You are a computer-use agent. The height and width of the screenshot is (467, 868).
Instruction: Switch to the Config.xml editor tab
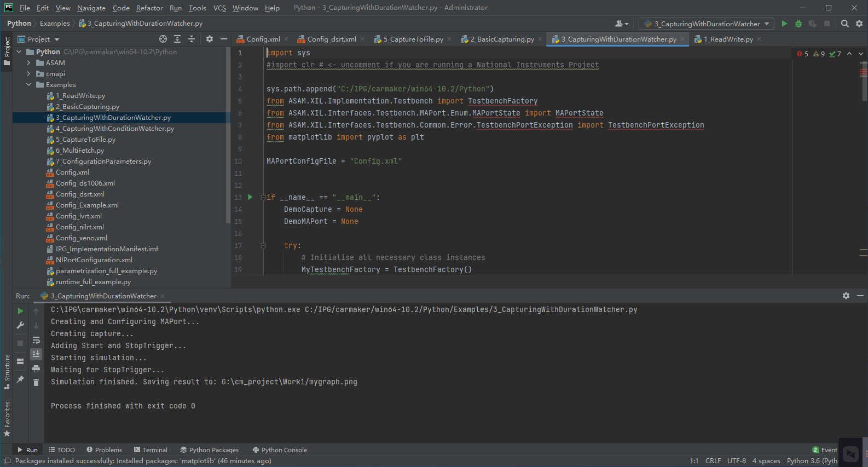coord(263,39)
